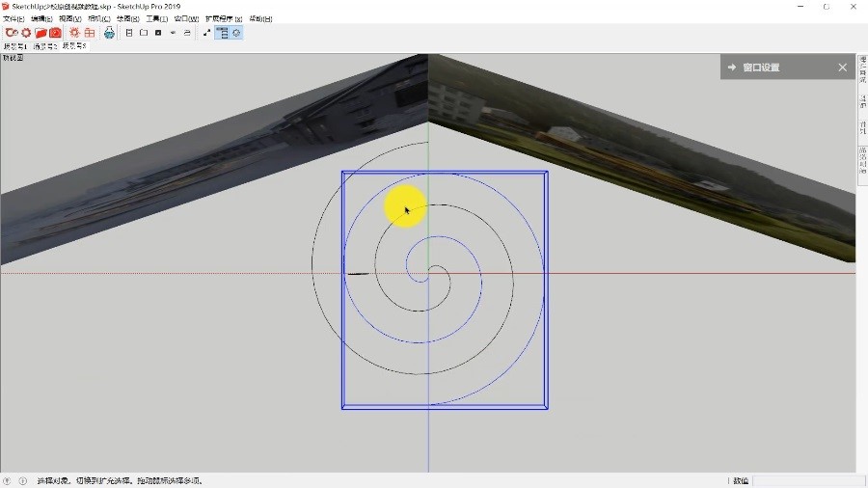Close the 窗口设置 overlay panel
The image size is (868, 488).
(842, 68)
